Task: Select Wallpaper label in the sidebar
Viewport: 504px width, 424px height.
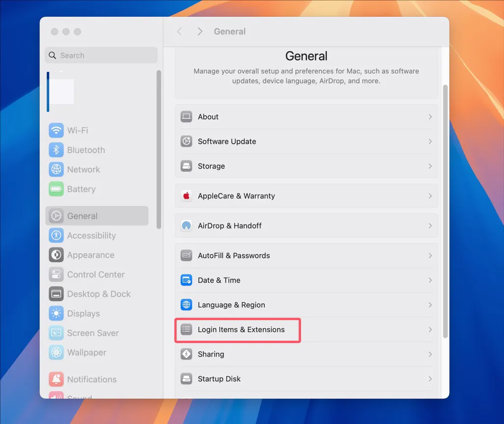Action: (87, 353)
